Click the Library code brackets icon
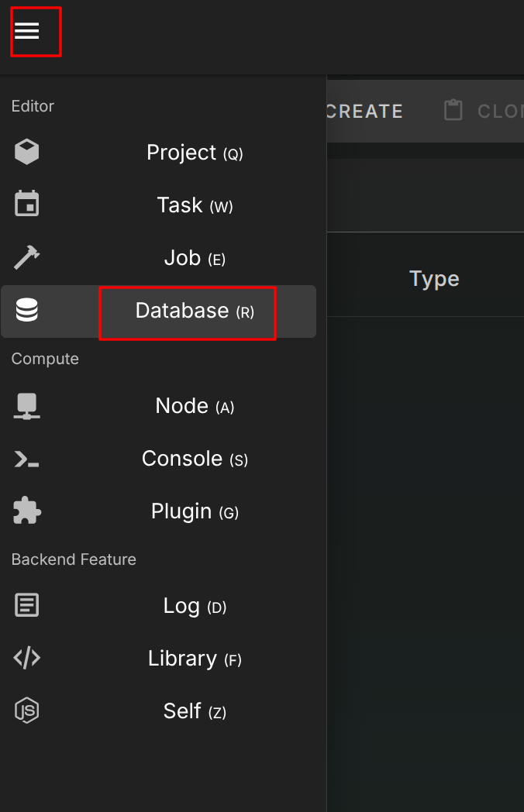 (x=27, y=659)
